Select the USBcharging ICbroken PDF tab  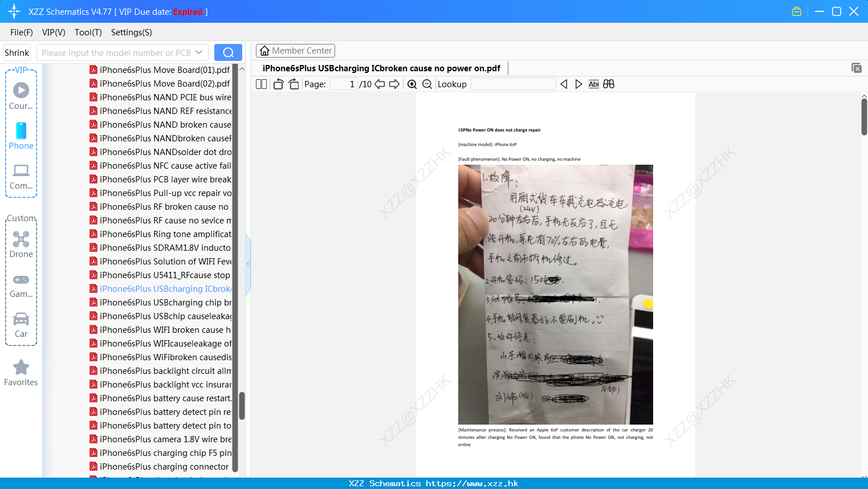pyautogui.click(x=381, y=68)
